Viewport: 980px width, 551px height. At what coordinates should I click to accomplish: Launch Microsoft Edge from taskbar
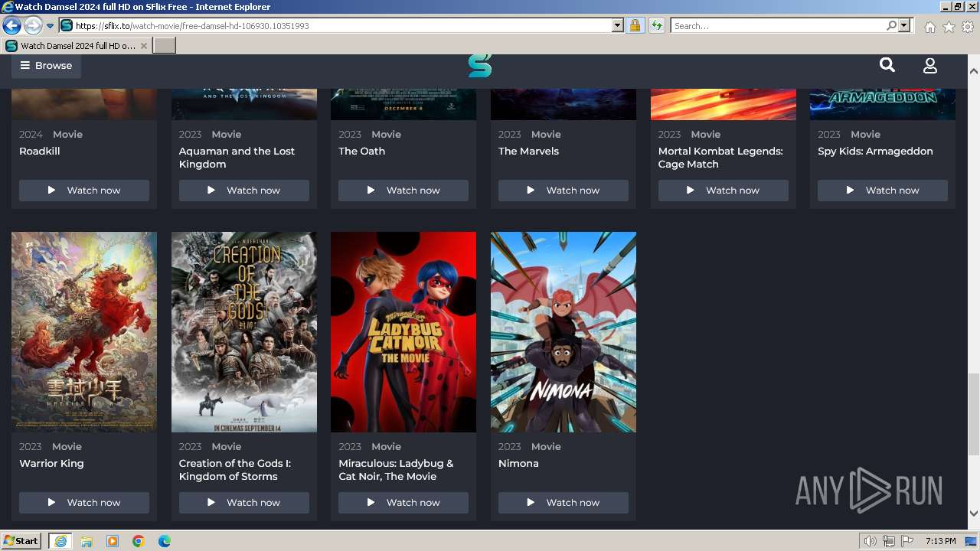pos(165,541)
